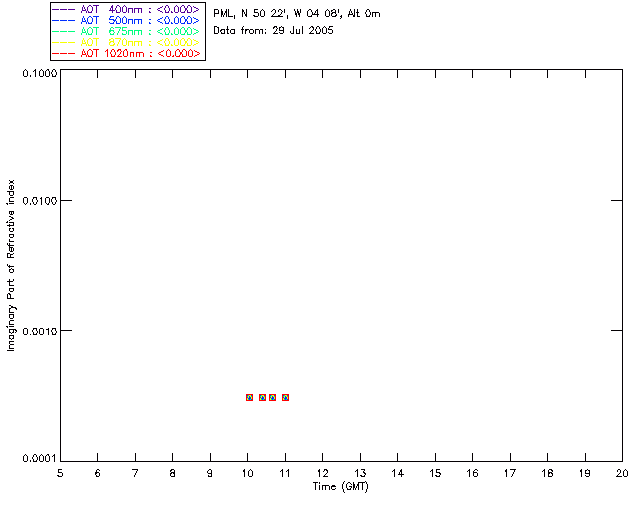Image resolution: width=640 pixels, height=512 pixels.
Task: Click the y-axis label 0.0010
Action: tap(40, 331)
